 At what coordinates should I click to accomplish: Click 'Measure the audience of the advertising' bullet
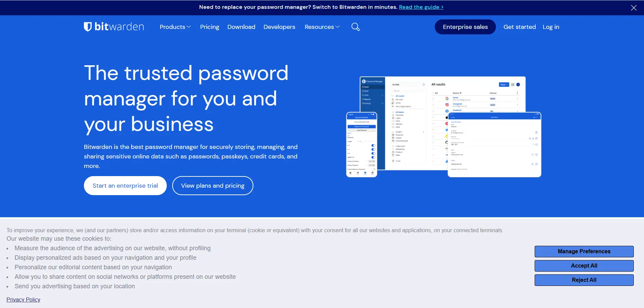click(112, 248)
